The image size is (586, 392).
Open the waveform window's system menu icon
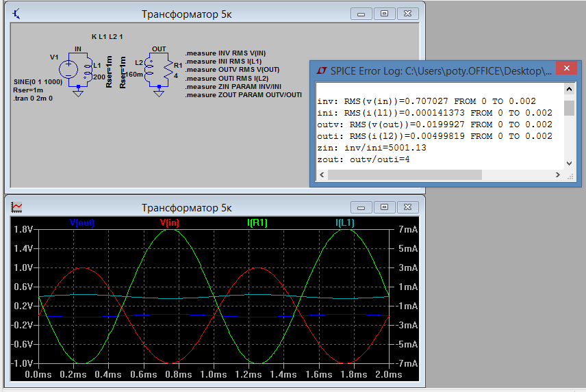pyautogui.click(x=17, y=207)
